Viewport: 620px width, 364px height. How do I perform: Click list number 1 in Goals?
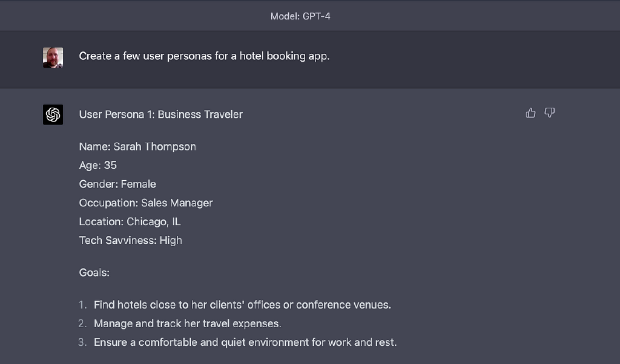coord(83,305)
